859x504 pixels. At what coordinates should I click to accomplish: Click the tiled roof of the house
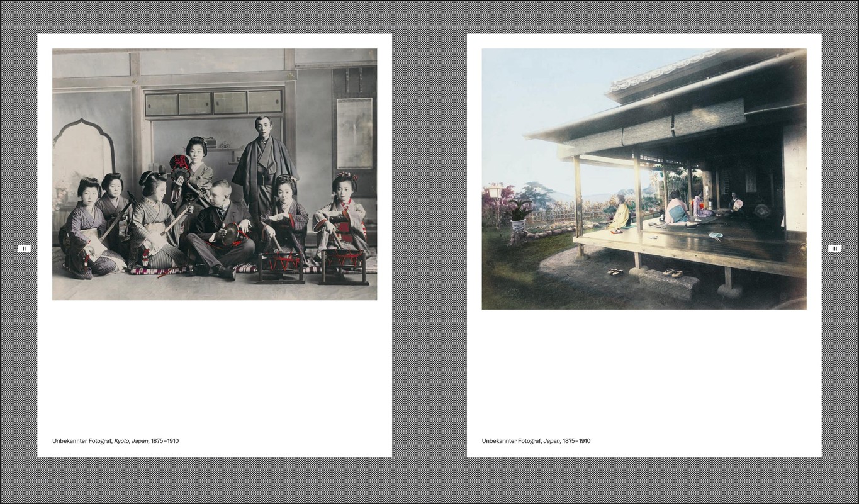667,72
